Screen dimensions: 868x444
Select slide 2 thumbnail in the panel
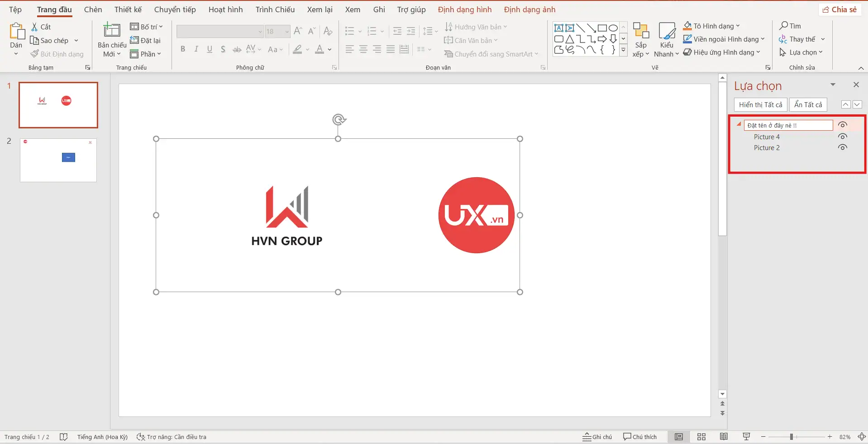tap(58, 160)
